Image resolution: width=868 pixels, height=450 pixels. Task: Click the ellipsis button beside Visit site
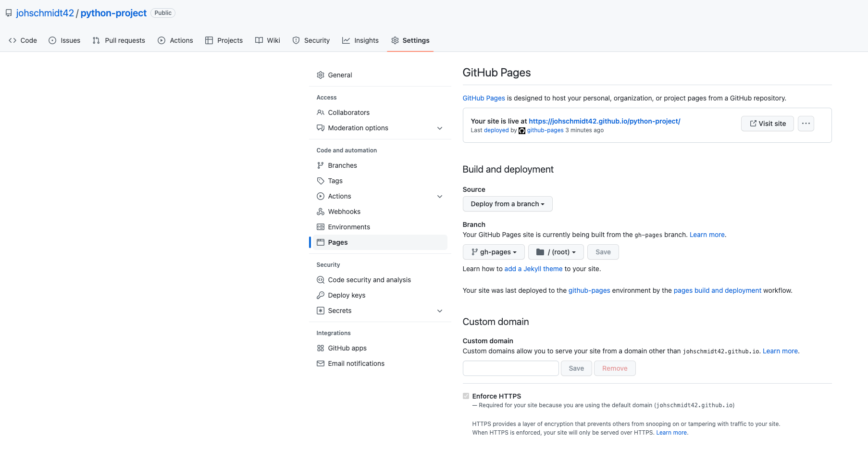click(806, 124)
